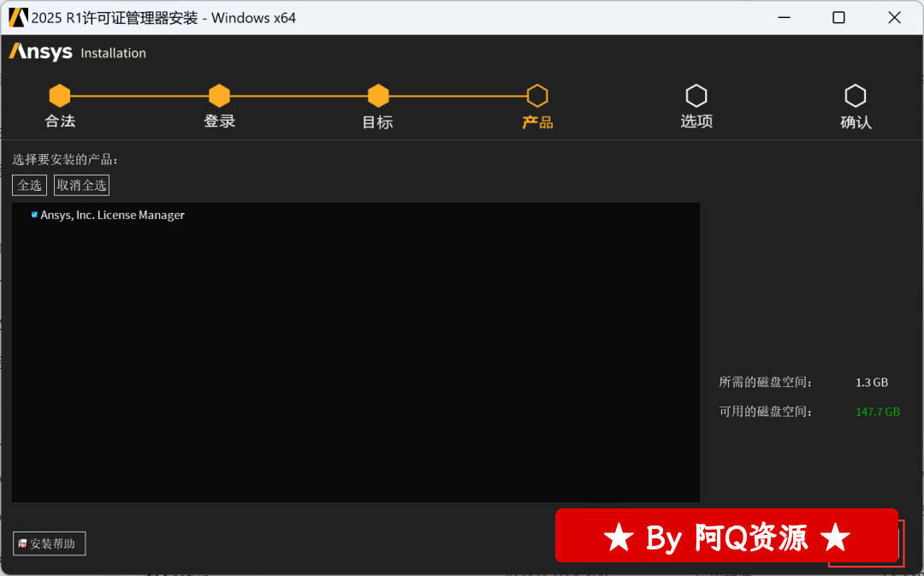Click the 可用的磁盘空间 label
Image resolution: width=924 pixels, height=576 pixels.
pos(766,412)
